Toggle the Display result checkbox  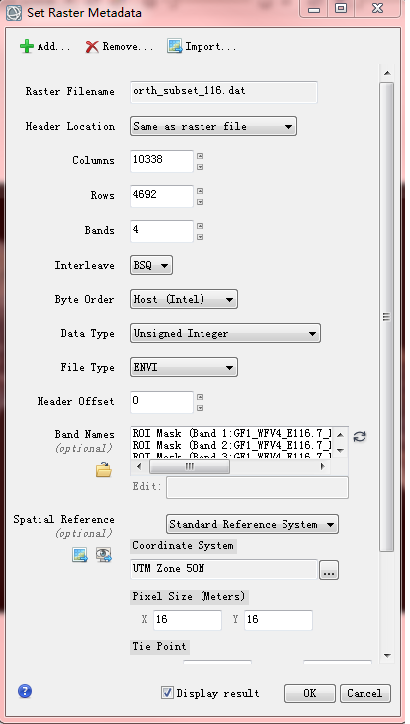point(167,693)
